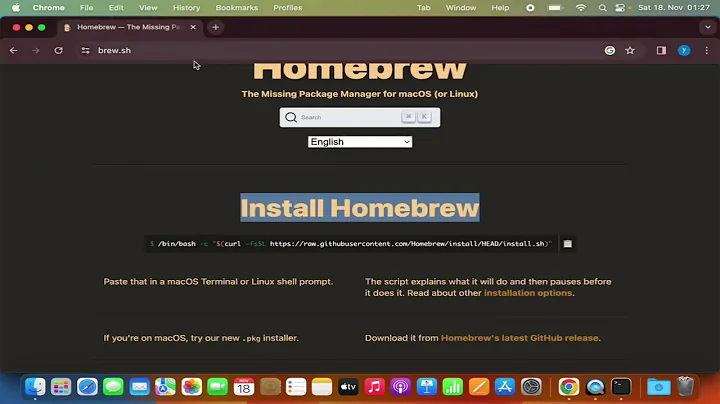Open the Tab menu
720x404 pixels.
click(x=423, y=8)
